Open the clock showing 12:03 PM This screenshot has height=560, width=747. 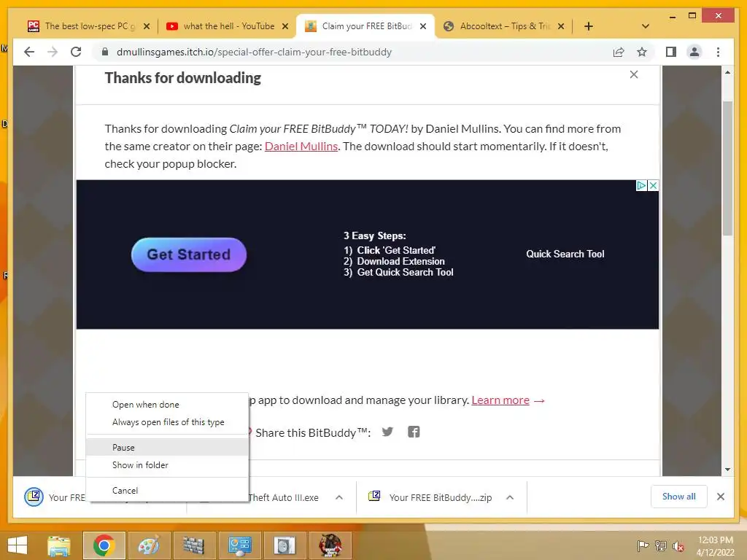point(715,545)
